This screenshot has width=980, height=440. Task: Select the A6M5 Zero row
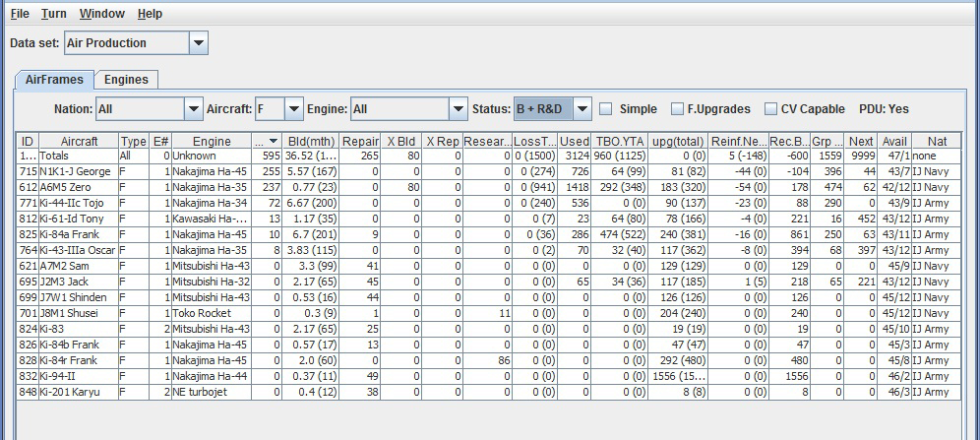pos(489,187)
